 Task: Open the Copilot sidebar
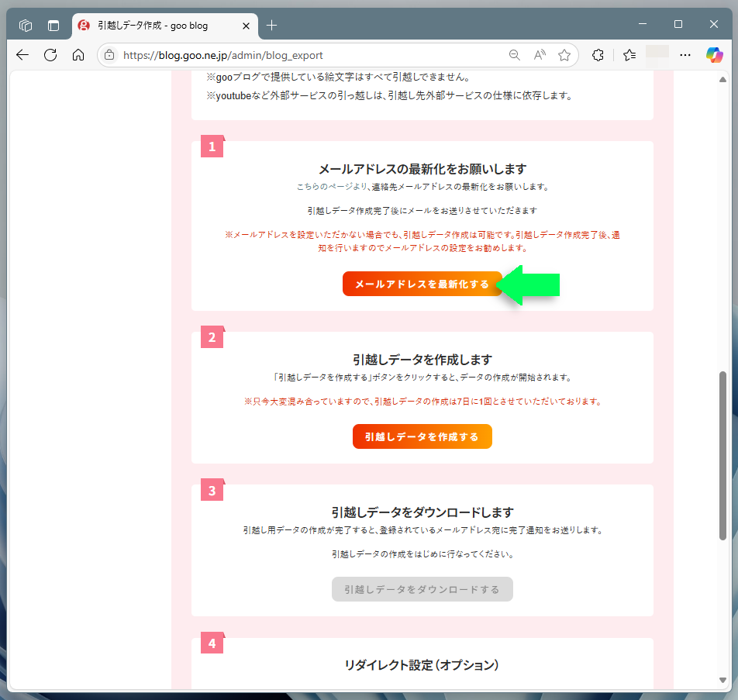point(714,55)
